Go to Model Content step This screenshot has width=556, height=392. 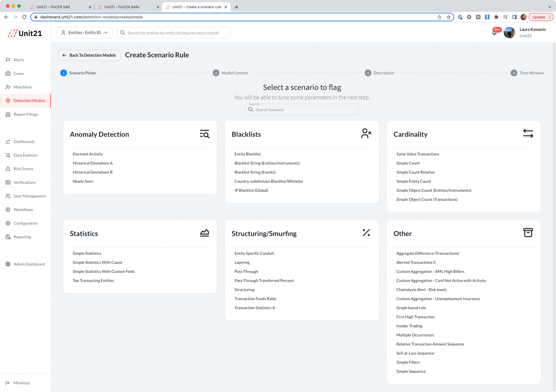coord(234,73)
